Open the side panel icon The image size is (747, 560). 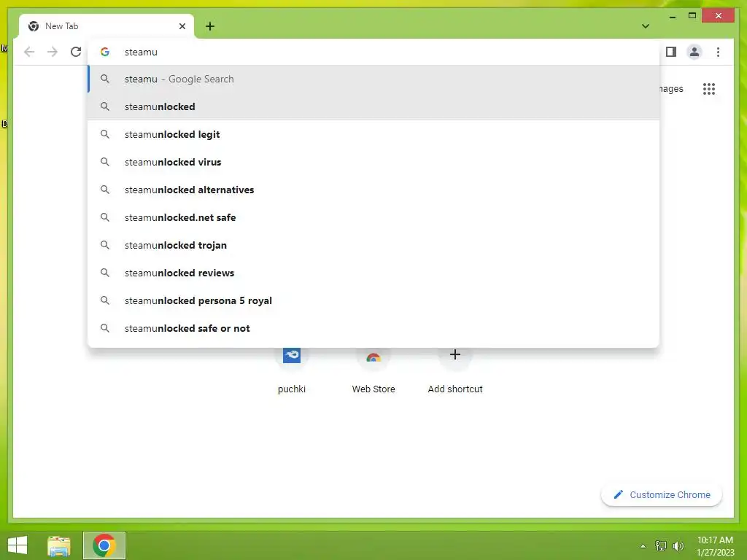(671, 52)
